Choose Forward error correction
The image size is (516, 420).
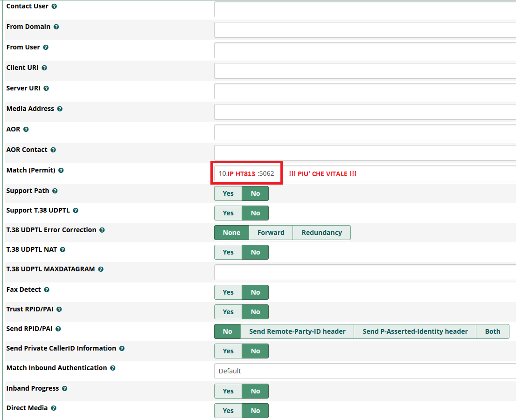[x=271, y=233]
